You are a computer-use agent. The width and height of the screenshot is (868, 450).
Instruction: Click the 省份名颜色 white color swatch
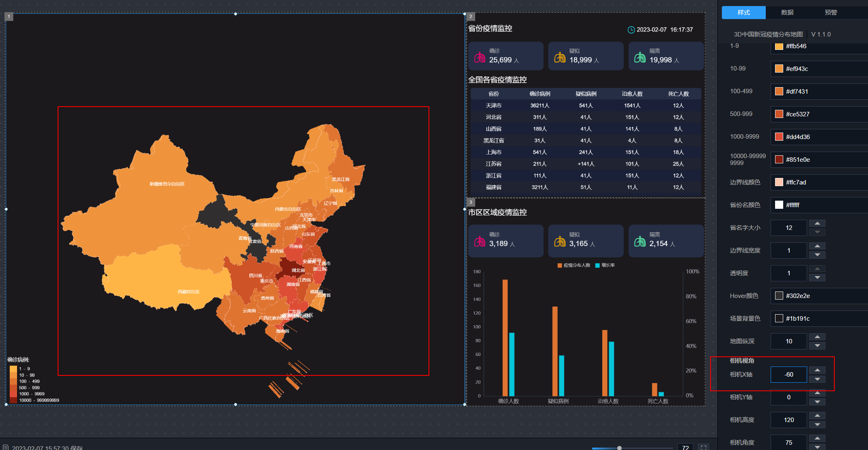point(779,205)
